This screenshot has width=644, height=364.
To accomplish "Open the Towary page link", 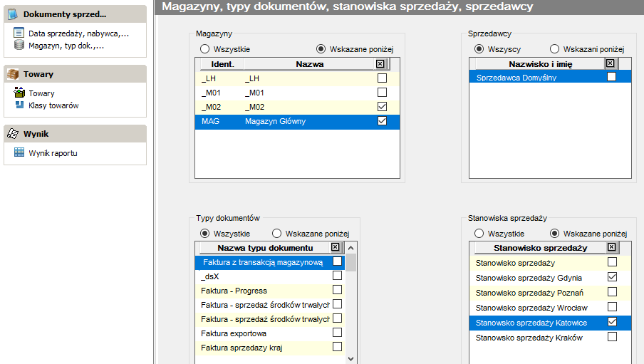I will [41, 93].
